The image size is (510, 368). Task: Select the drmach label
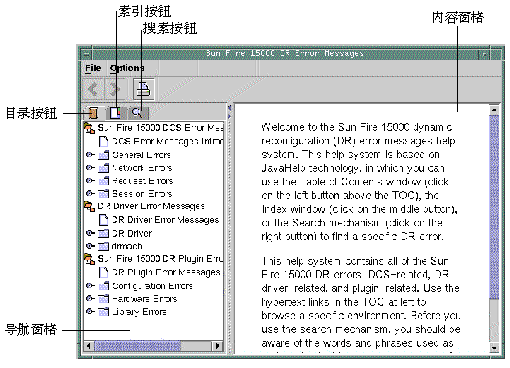click(127, 246)
